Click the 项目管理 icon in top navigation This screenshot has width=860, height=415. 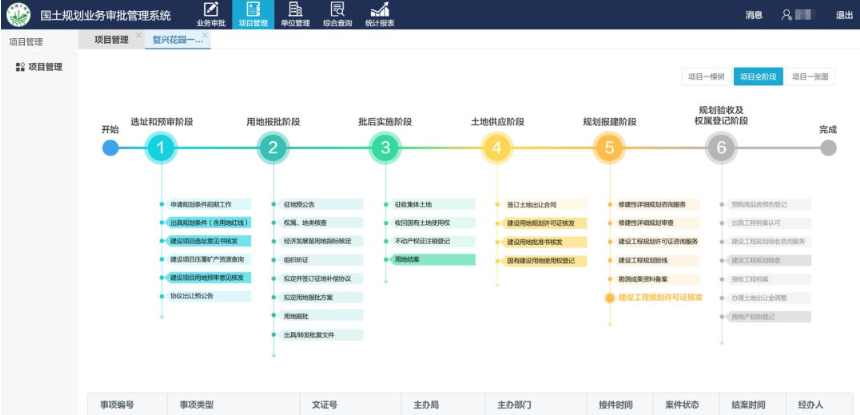click(253, 10)
